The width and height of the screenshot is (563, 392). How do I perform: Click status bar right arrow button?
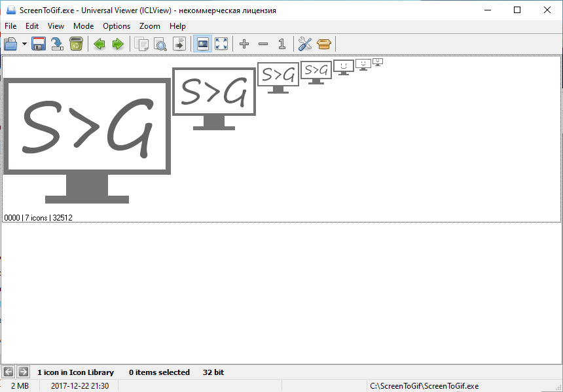coord(24,372)
